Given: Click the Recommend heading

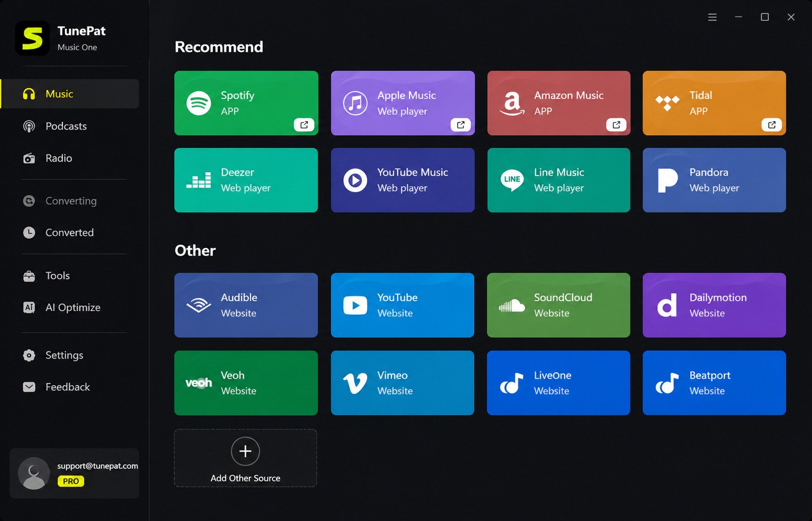Looking at the screenshot, I should click(x=219, y=47).
